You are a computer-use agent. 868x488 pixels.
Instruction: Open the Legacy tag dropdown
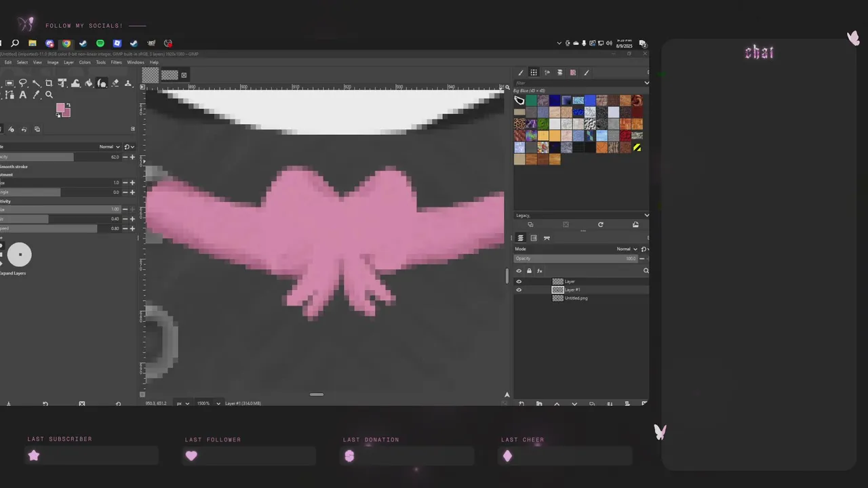click(581, 216)
